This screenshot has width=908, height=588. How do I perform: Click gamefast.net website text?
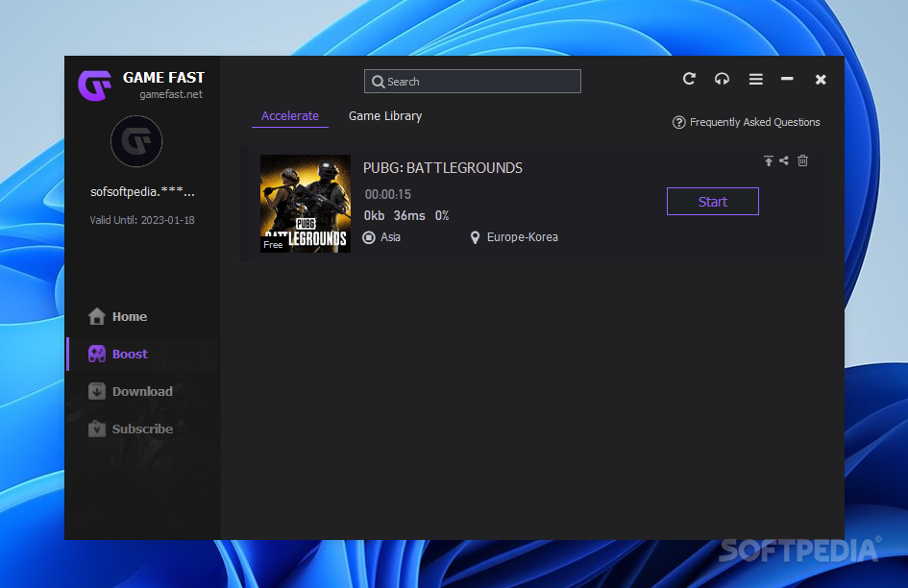[171, 94]
